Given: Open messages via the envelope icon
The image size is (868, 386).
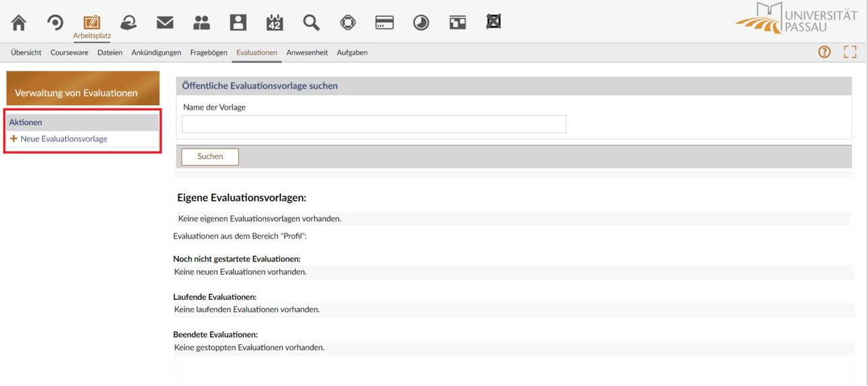Looking at the screenshot, I should [x=165, y=23].
